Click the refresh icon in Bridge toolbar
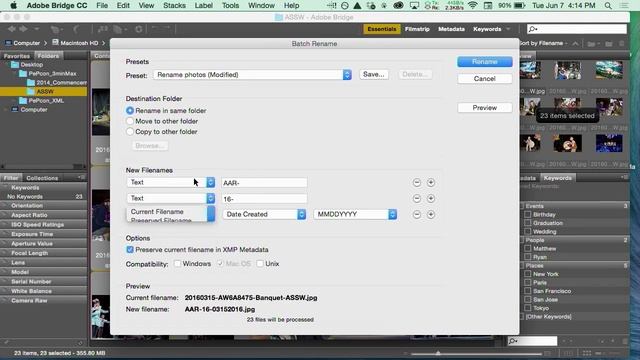The width and height of the screenshot is (640, 360). 139,29
